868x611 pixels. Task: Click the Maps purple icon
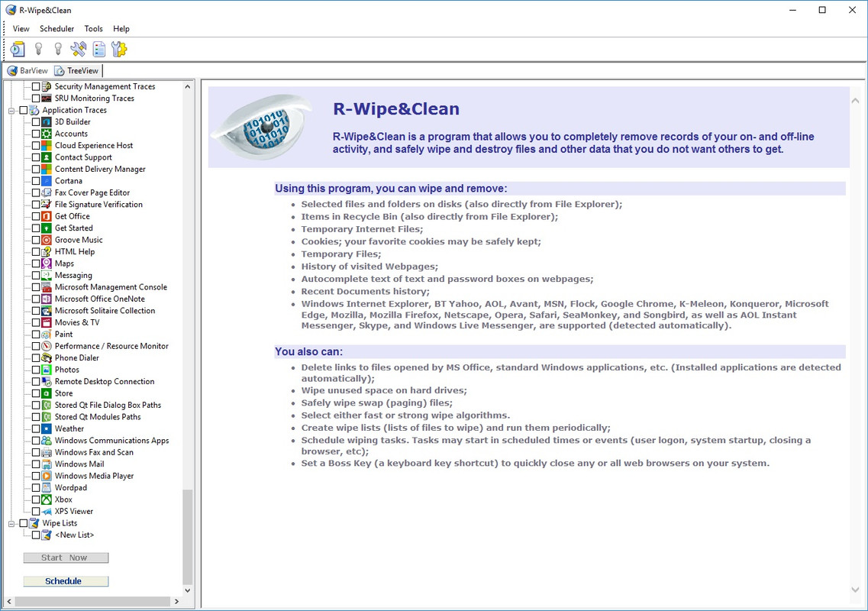pyautogui.click(x=47, y=263)
